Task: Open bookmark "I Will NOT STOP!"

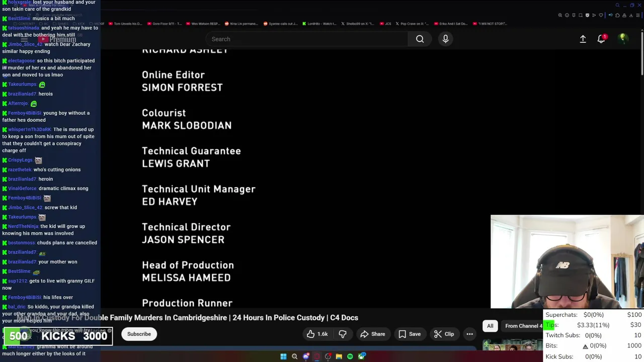Action: (x=490, y=24)
